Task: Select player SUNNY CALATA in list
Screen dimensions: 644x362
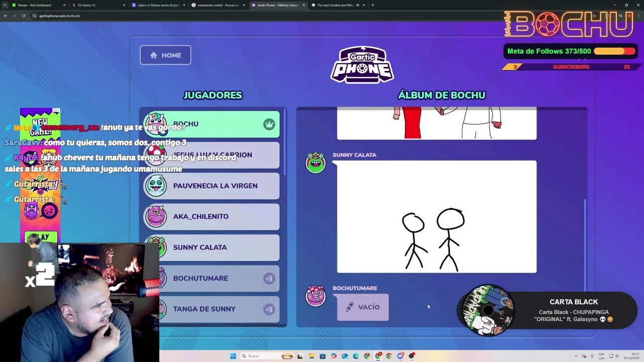Action: (x=211, y=247)
